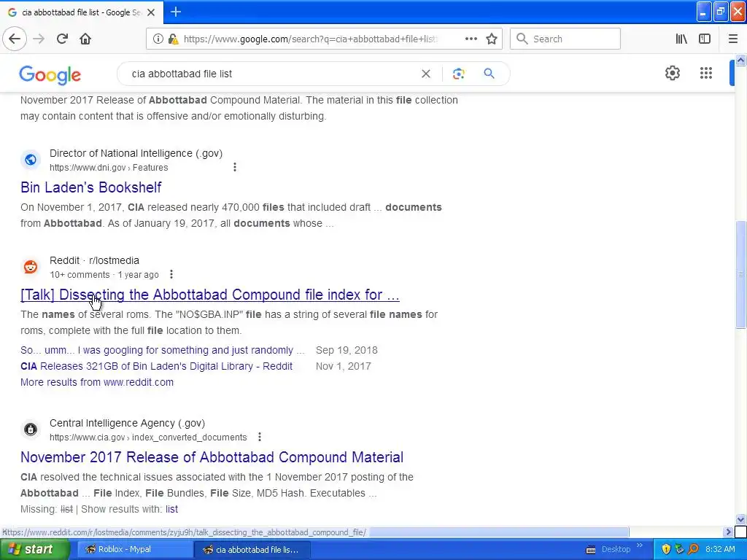Open page actions three-dot menu
The width and height of the screenshot is (747, 560).
tap(471, 39)
